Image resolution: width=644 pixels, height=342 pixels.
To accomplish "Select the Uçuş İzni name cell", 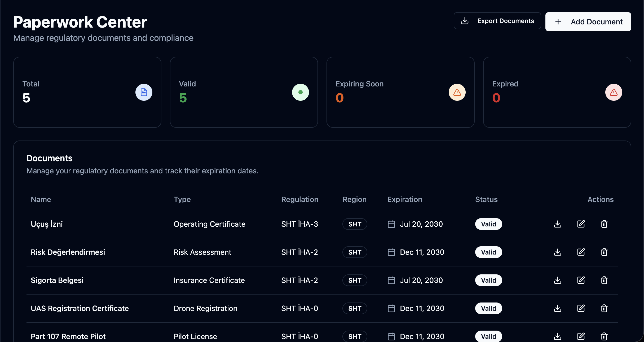I will pos(47,224).
